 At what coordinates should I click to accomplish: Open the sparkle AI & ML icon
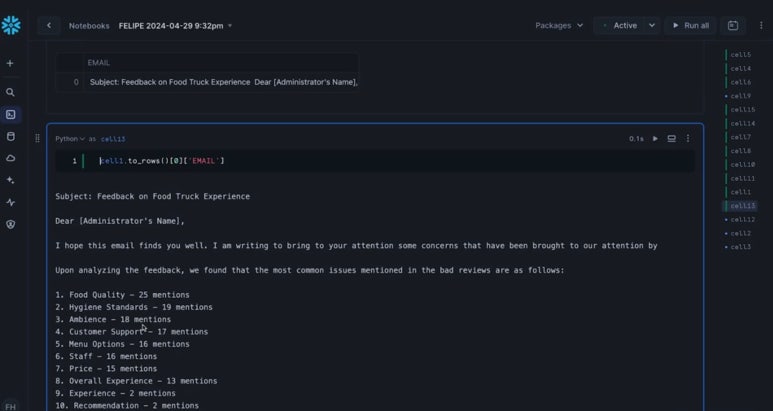[11, 180]
